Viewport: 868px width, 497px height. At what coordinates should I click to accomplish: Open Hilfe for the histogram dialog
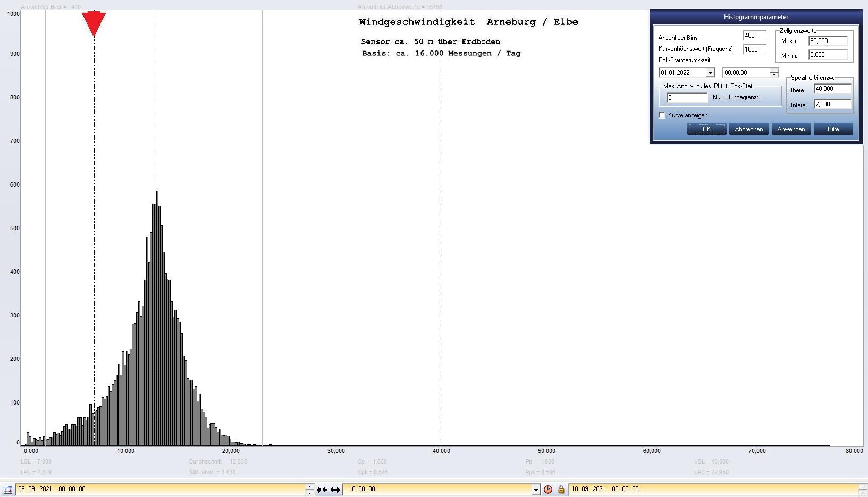tap(833, 129)
